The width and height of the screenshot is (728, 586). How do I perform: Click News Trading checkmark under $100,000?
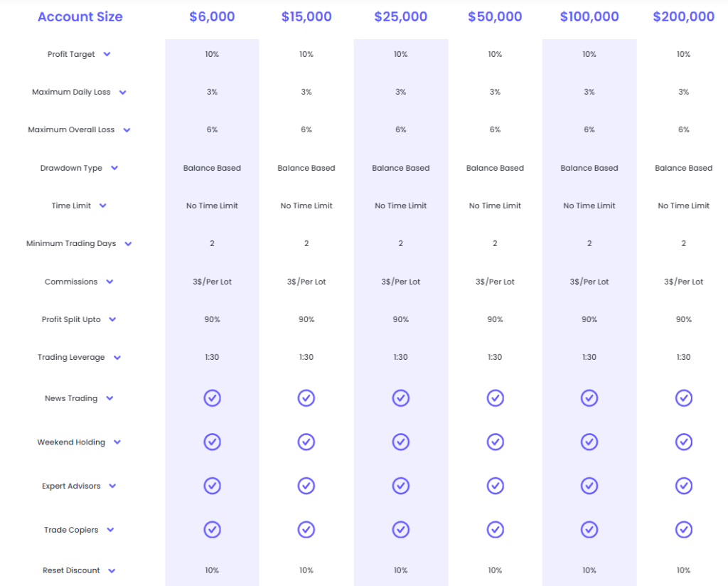coord(589,398)
